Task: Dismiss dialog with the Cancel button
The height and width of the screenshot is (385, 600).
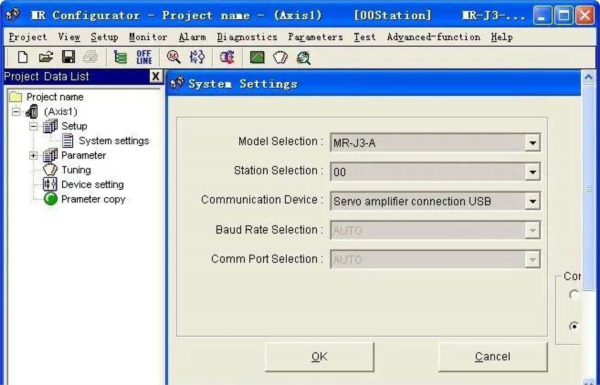Action: [x=492, y=357]
